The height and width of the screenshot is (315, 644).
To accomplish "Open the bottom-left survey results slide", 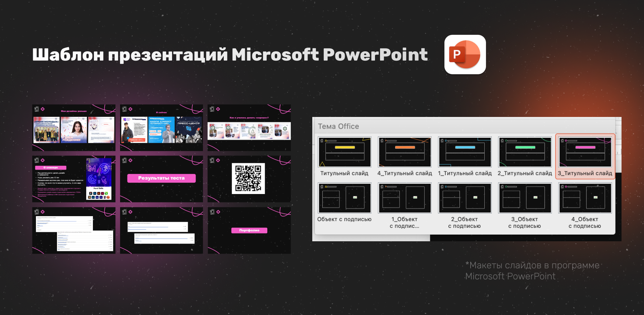I will pyautogui.click(x=74, y=230).
